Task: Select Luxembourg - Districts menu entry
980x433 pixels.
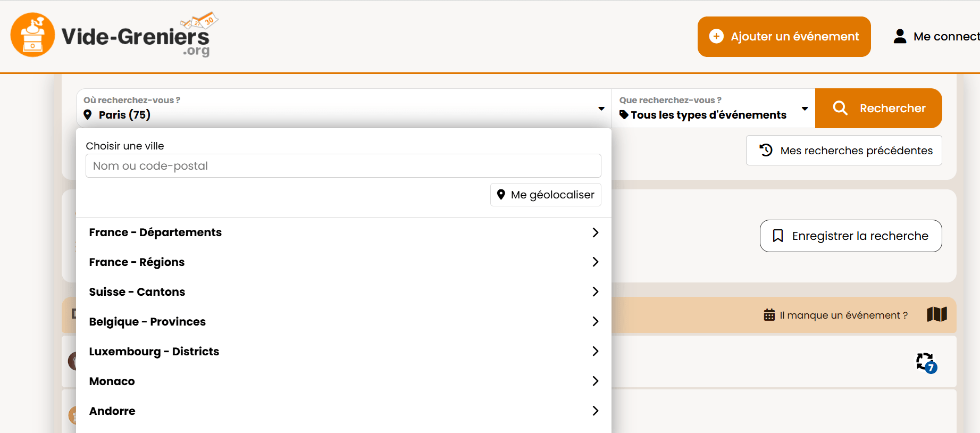Action: point(343,352)
